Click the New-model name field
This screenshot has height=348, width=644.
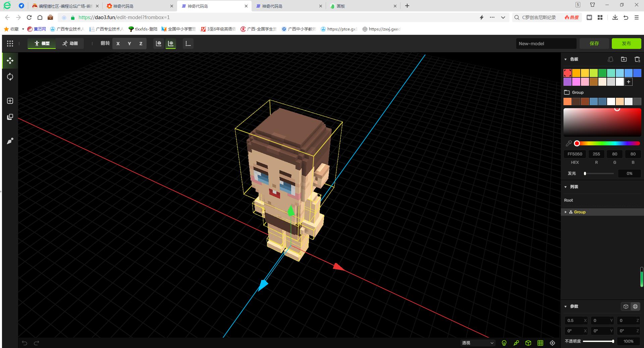point(546,44)
